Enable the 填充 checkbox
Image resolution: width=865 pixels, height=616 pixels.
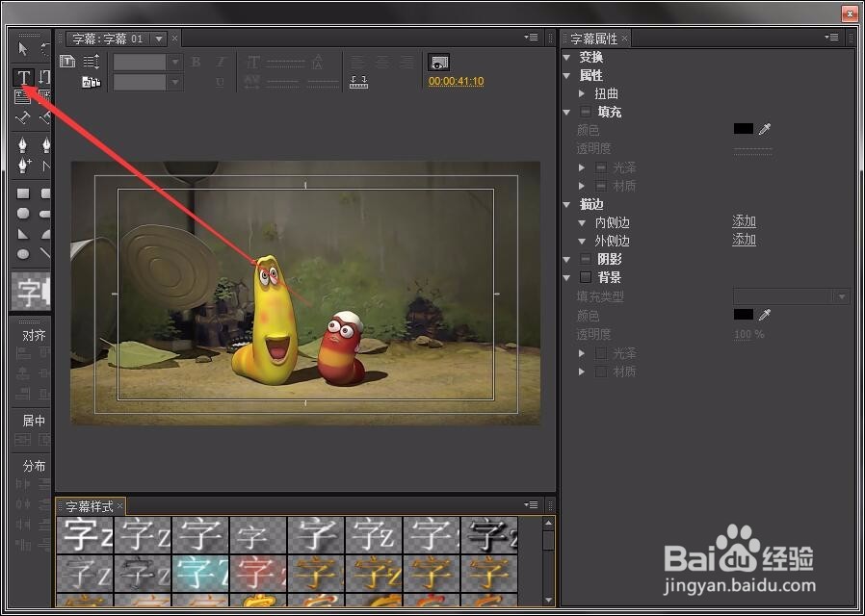586,112
